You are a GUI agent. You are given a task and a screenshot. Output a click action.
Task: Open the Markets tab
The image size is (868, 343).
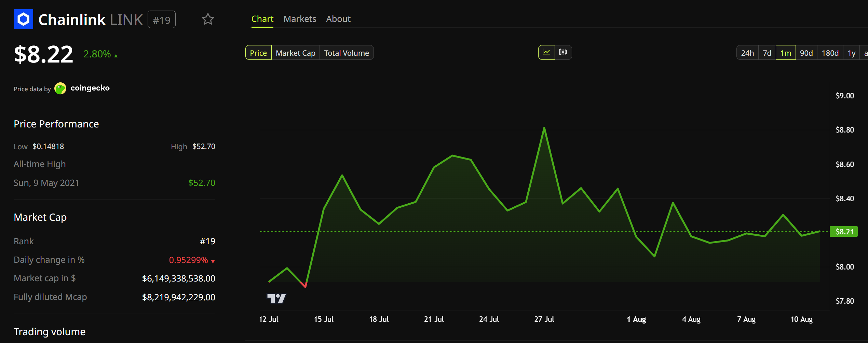(x=300, y=19)
